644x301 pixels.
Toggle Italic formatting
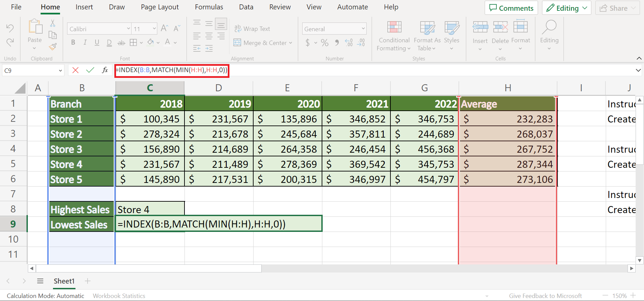click(x=85, y=42)
